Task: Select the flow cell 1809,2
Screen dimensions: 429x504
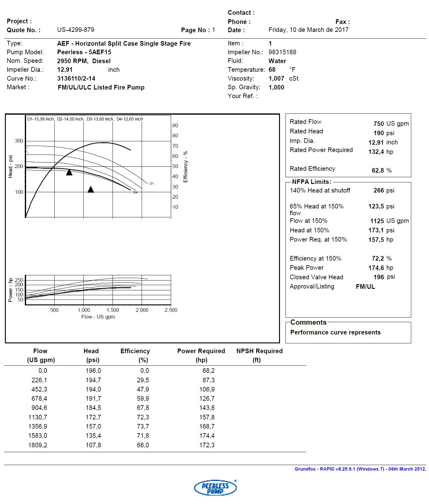Action: 38,445
